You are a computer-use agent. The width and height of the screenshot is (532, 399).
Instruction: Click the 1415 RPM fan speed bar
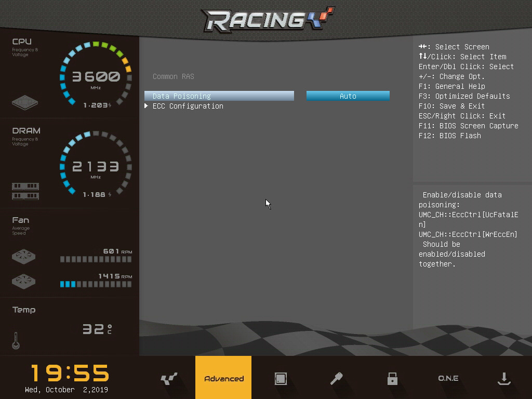pos(96,284)
